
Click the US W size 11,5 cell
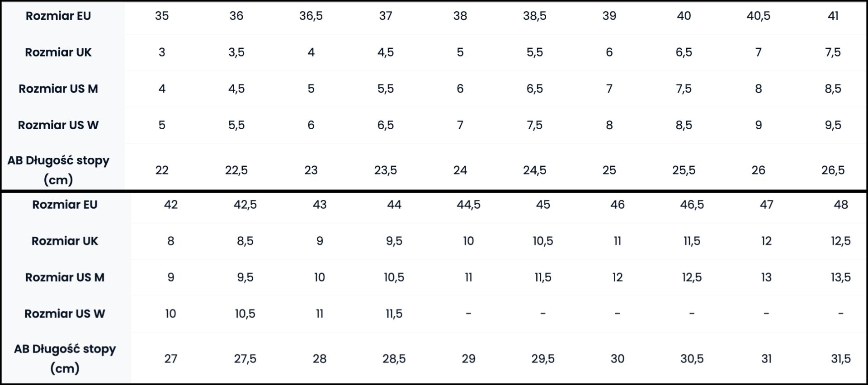(x=394, y=314)
